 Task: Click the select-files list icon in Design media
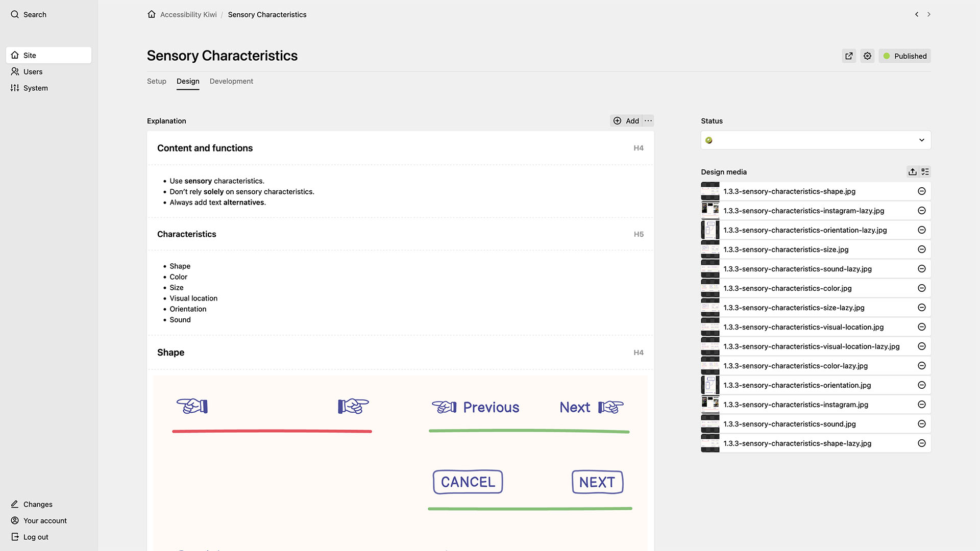click(925, 172)
